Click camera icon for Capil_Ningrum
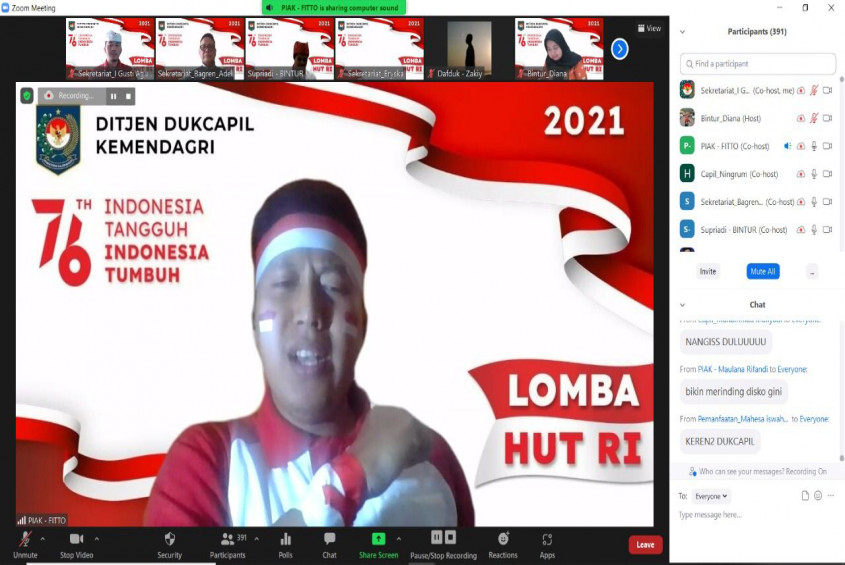 pyautogui.click(x=828, y=174)
